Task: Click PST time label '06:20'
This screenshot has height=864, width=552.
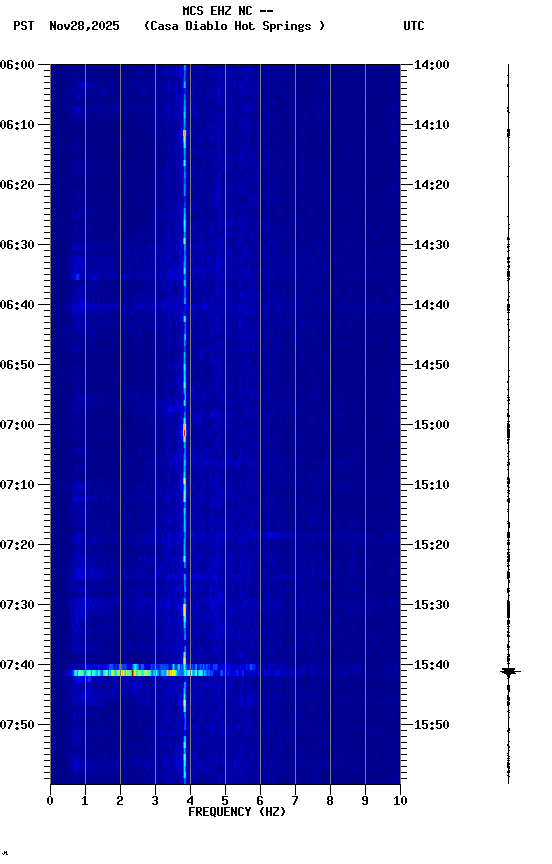Action: click(x=17, y=185)
